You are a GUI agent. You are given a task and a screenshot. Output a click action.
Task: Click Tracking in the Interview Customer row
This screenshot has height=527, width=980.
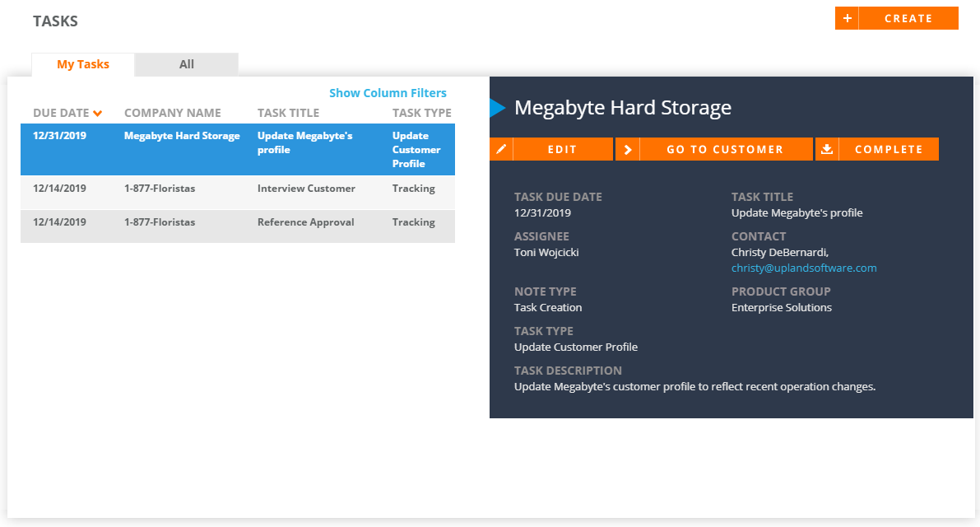pos(414,189)
